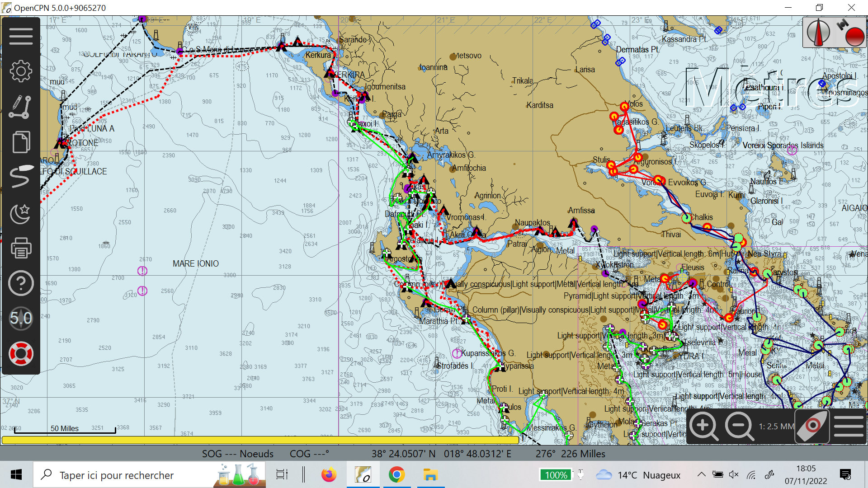The image size is (868, 488).
Task: Open the main hamburger menu in left toolbar
Action: click(x=21, y=36)
